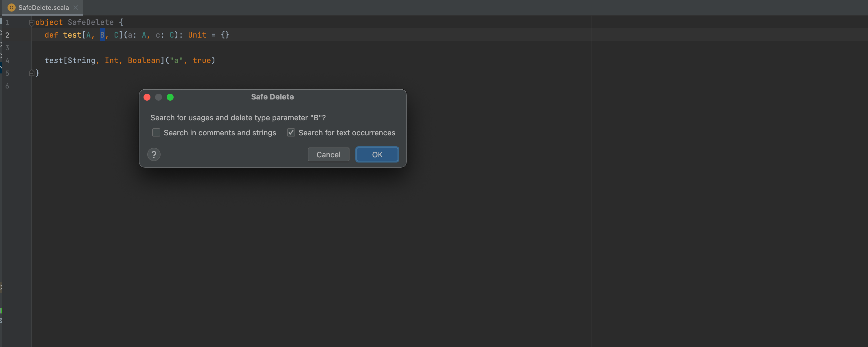Click the code folding arrow at line 1
Image resolution: width=868 pixels, height=347 pixels.
pos(32,22)
